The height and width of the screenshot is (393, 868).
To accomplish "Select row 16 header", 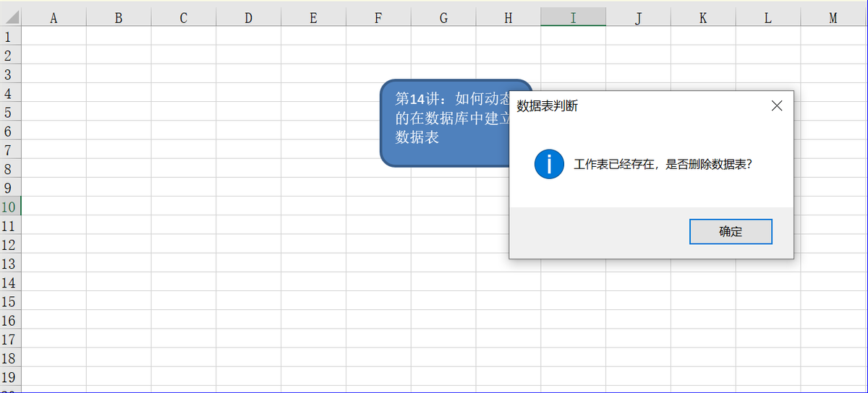I will [10, 320].
